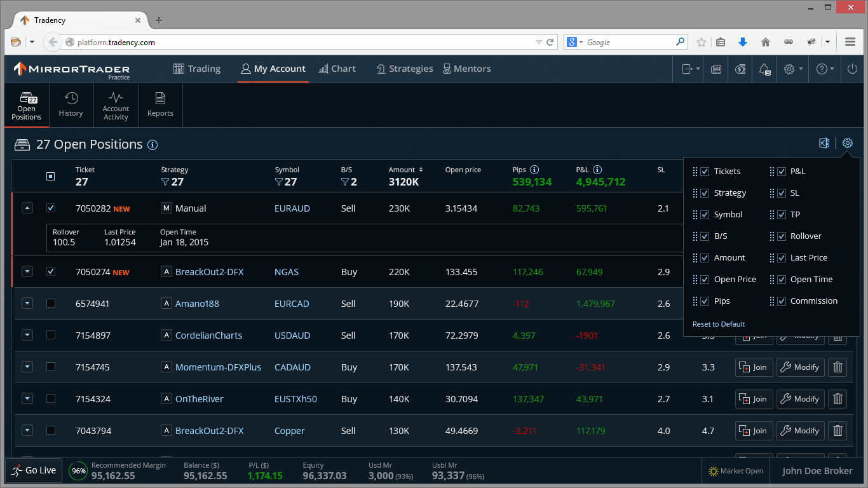Export positions to Excel icon
The width and height of the screenshot is (868, 488).
coord(824,143)
